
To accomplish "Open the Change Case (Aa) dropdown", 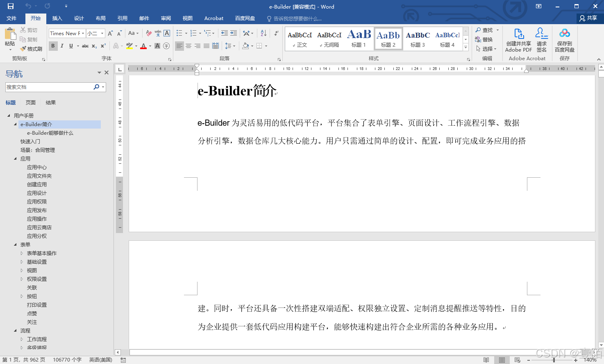I will tap(133, 33).
